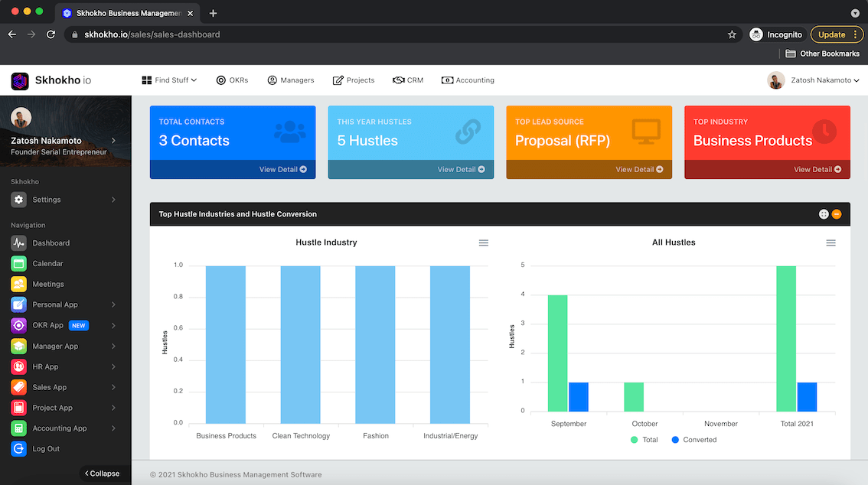This screenshot has height=485, width=868.
Task: Click the Skhokho logo icon
Action: [20, 81]
